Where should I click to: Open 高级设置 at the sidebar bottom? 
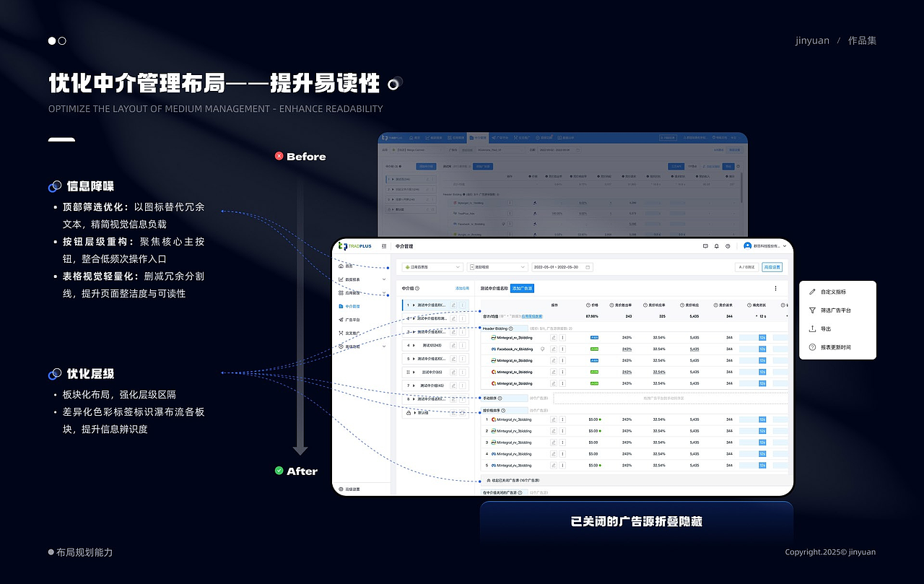[350, 489]
